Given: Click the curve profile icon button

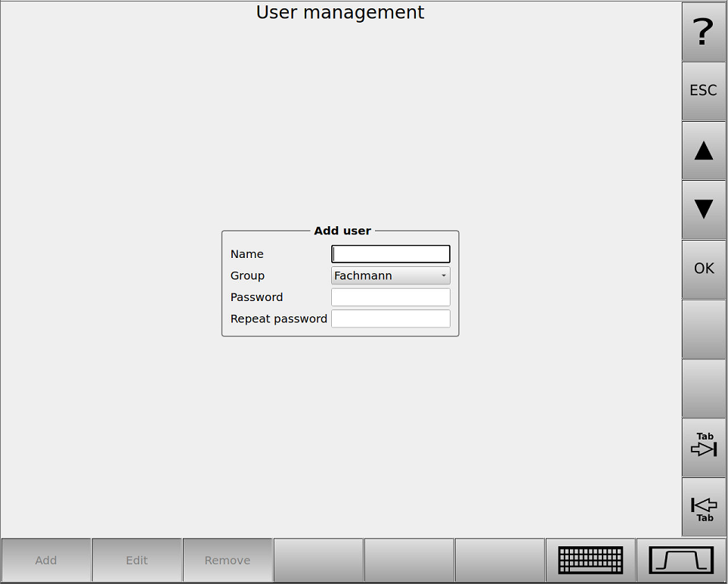Looking at the screenshot, I should pos(681,561).
